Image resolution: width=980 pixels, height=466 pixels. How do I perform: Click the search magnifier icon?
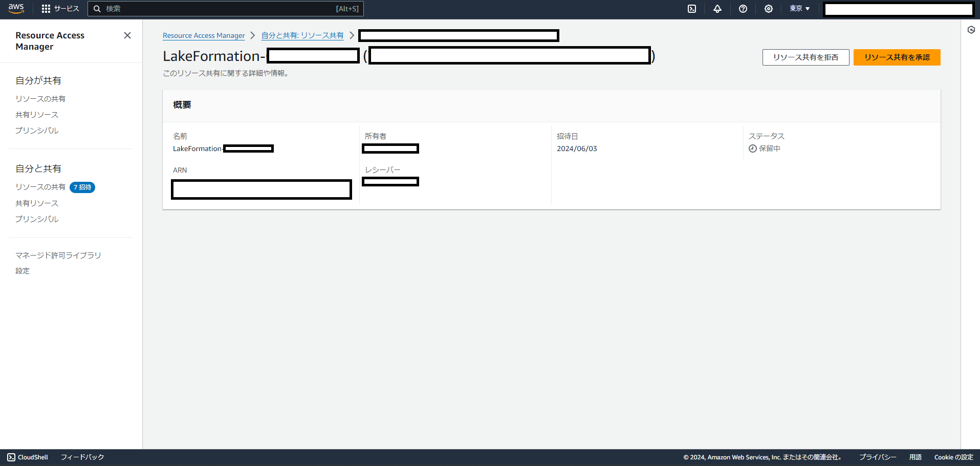[97, 9]
